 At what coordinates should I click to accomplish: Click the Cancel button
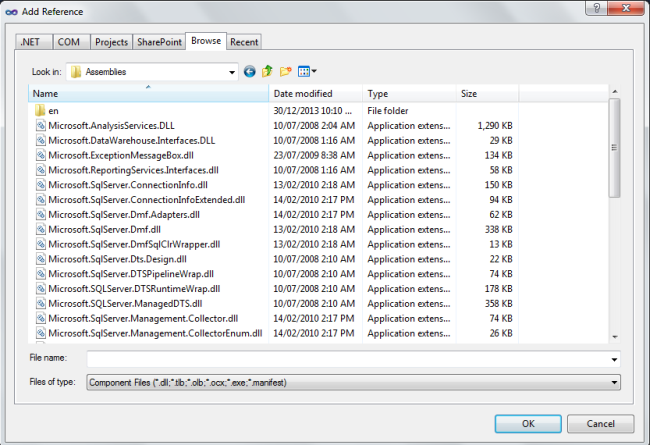[600, 423]
